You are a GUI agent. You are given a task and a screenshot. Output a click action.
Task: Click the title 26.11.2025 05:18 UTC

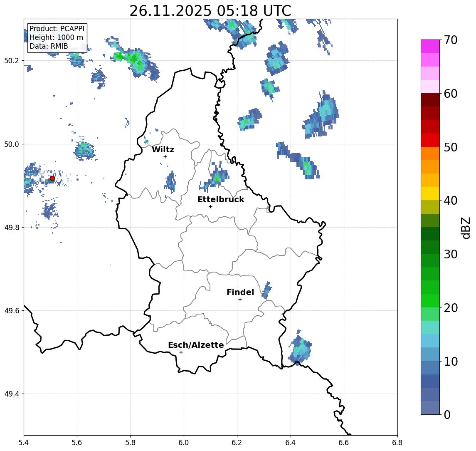pos(210,11)
